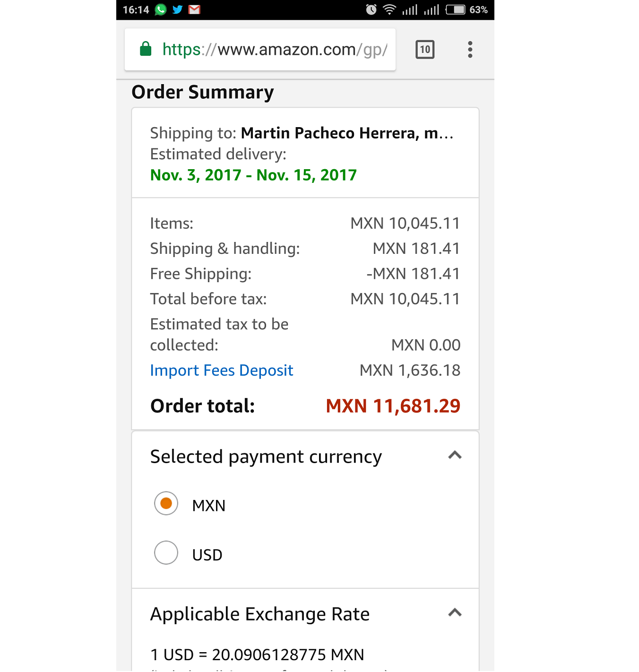This screenshot has width=639, height=672.
Task: Tap the Gmail notification icon
Action: (194, 9)
